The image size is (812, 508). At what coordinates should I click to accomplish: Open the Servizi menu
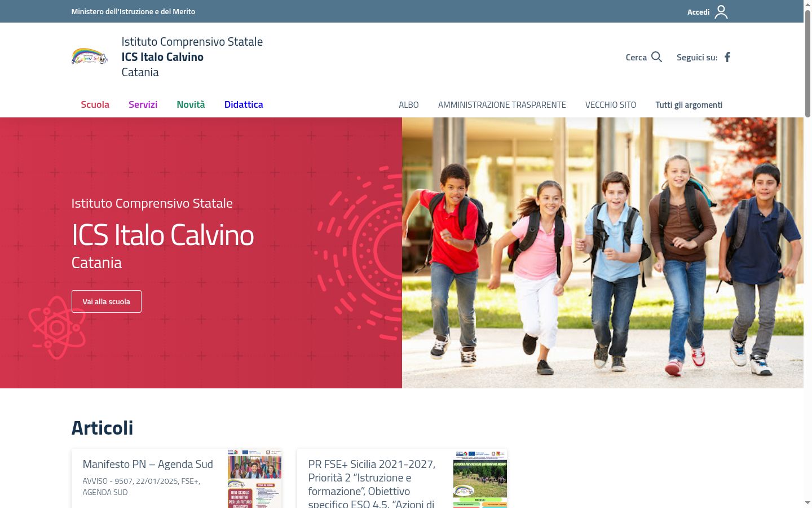click(x=143, y=104)
